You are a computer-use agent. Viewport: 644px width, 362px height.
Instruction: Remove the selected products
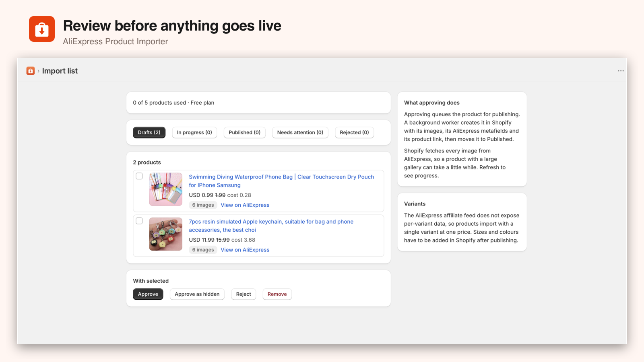277,294
